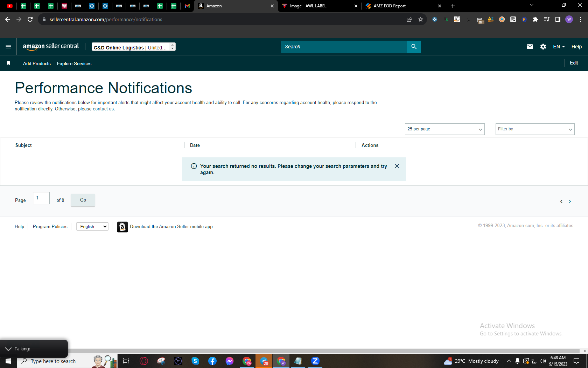Open the Windows Start menu
The height and width of the screenshot is (368, 588).
[x=8, y=361]
